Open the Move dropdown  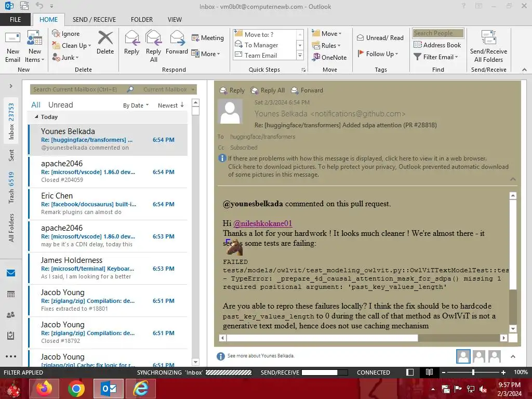(327, 34)
